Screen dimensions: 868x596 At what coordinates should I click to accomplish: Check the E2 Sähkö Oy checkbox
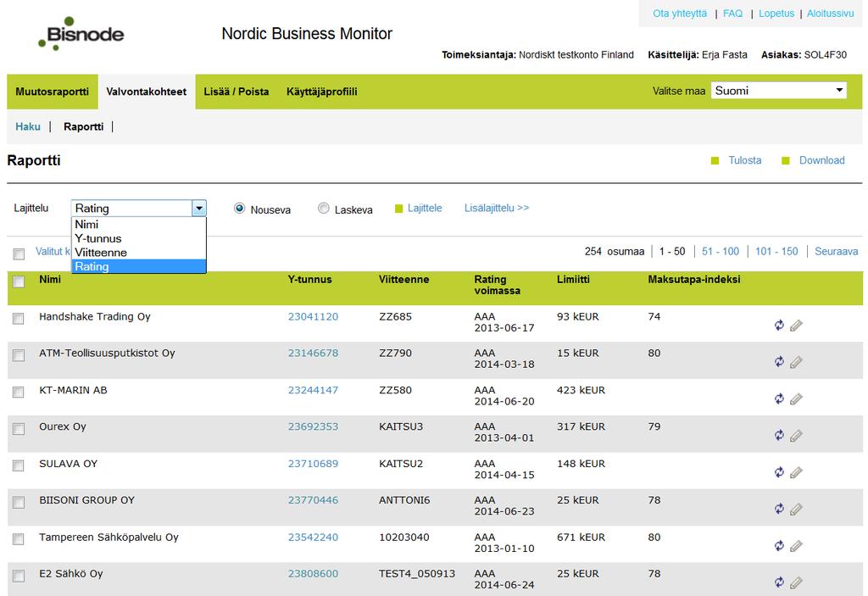point(19,576)
